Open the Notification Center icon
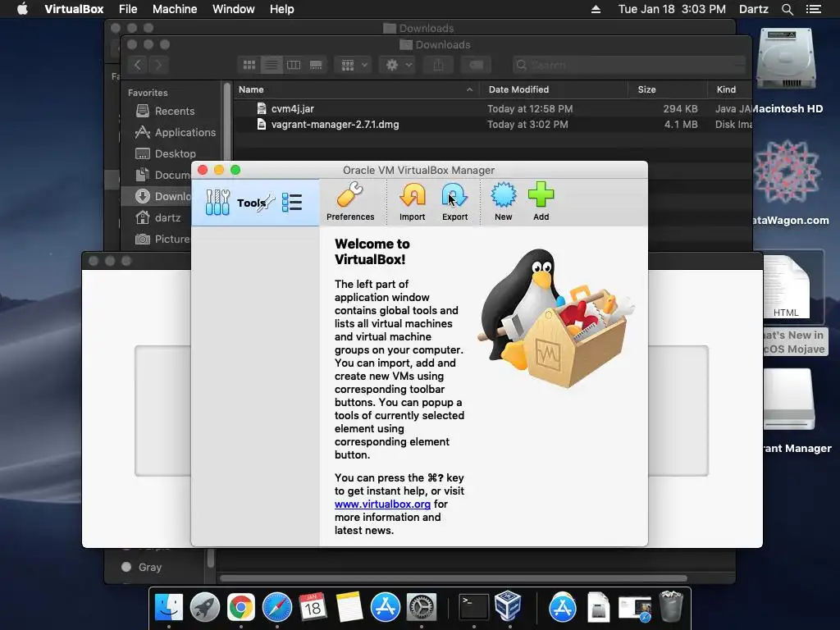Screen dimensions: 840x630 click(x=814, y=9)
